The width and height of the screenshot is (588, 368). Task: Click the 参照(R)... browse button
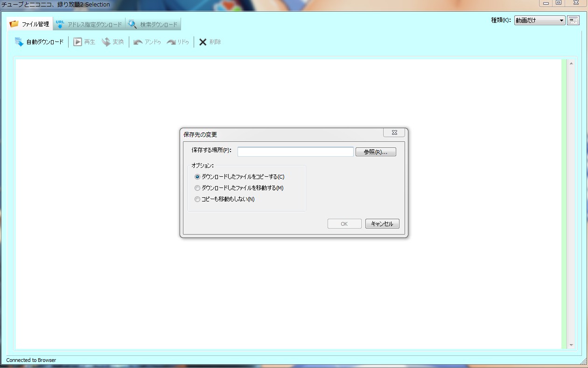pos(376,152)
